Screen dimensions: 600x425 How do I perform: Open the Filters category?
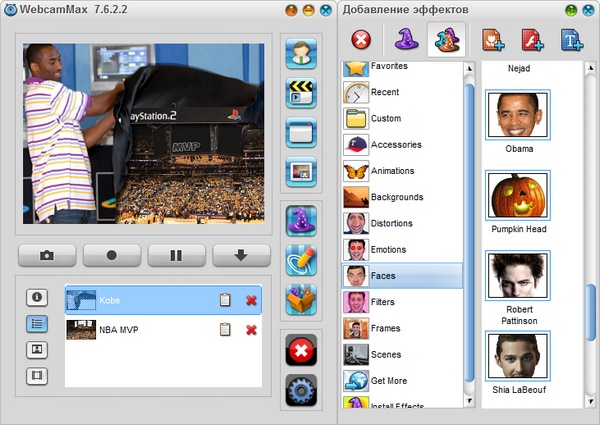(x=402, y=302)
